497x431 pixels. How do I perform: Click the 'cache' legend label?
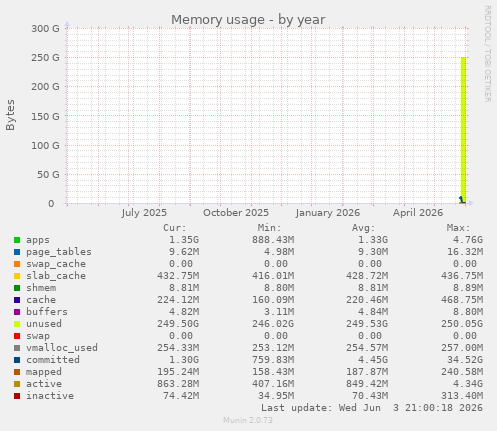tap(41, 300)
